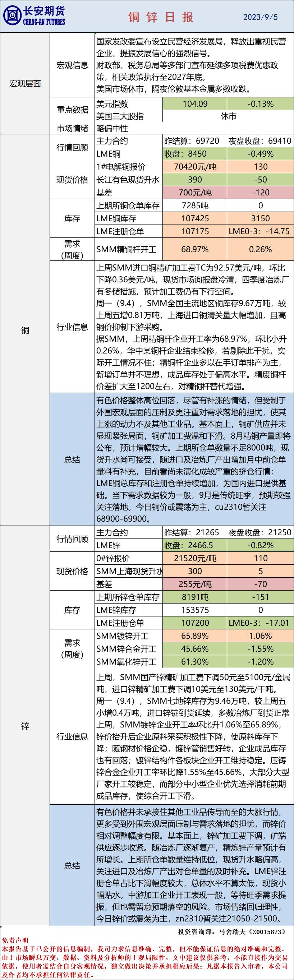Click the copper price 70420元/吨
294x980 pixels.
pyautogui.click(x=195, y=167)
